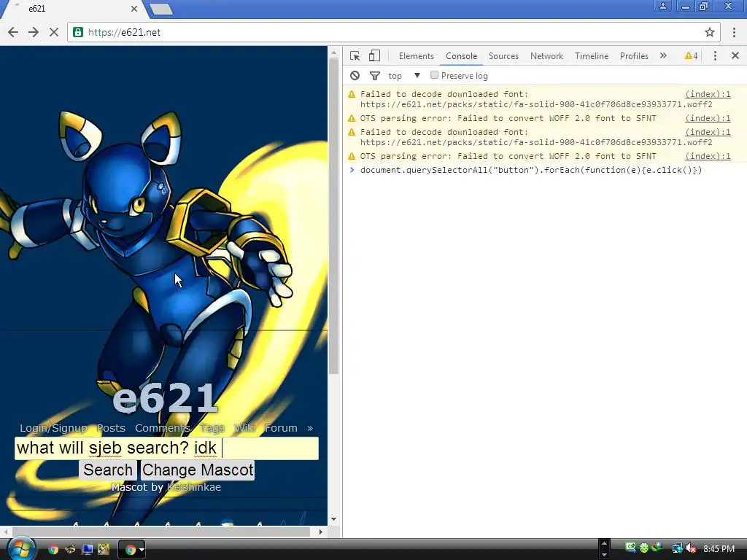Select first 'Failed to decode downloaded font' warning
Viewport: 747px width, 560px height.
click(543, 99)
